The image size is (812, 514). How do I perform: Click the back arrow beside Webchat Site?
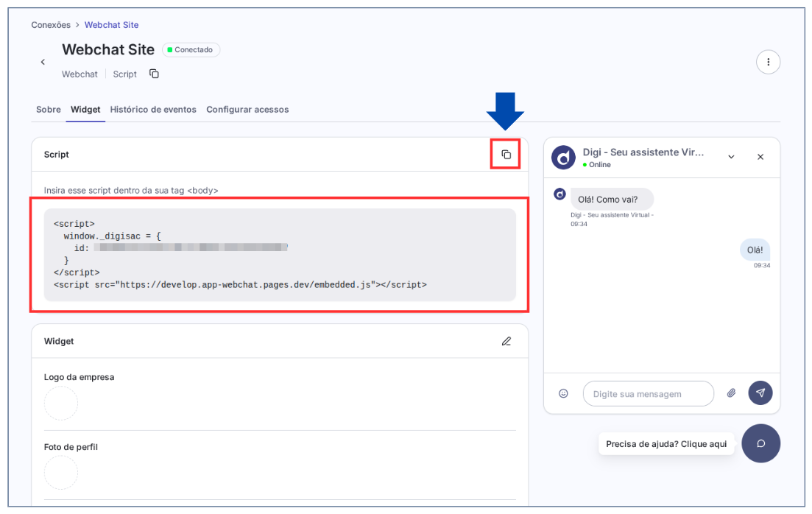tap(43, 62)
